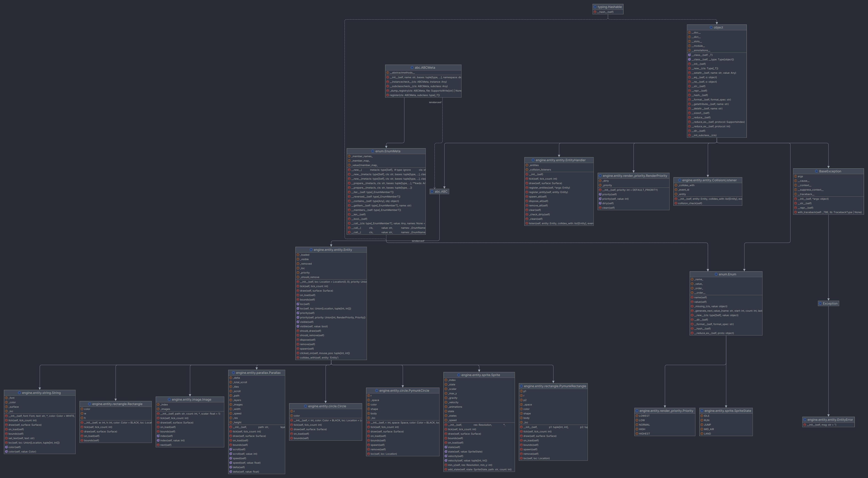Click __hash__(self) in typing.Hashable
This screenshot has height=478, width=868.
pyautogui.click(x=605, y=12)
